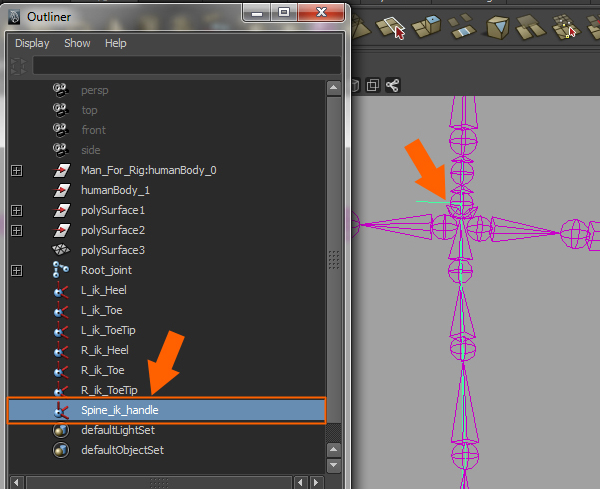Open the Display menu in Outliner
Screen dimensions: 600x489
32,43
